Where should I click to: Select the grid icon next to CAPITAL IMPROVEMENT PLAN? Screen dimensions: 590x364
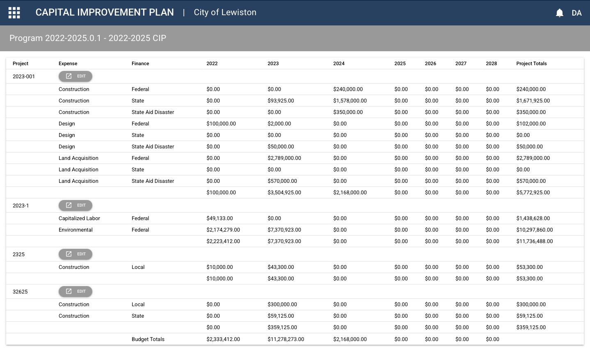[x=14, y=12]
